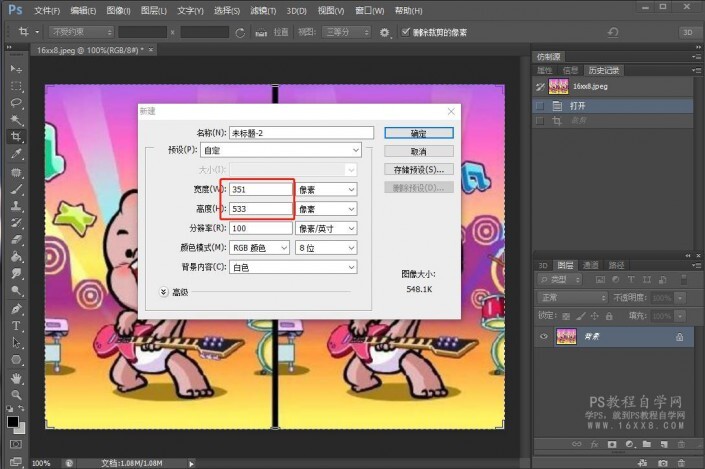
Task: Toggle history brush source box beside 打开
Action: pos(541,104)
